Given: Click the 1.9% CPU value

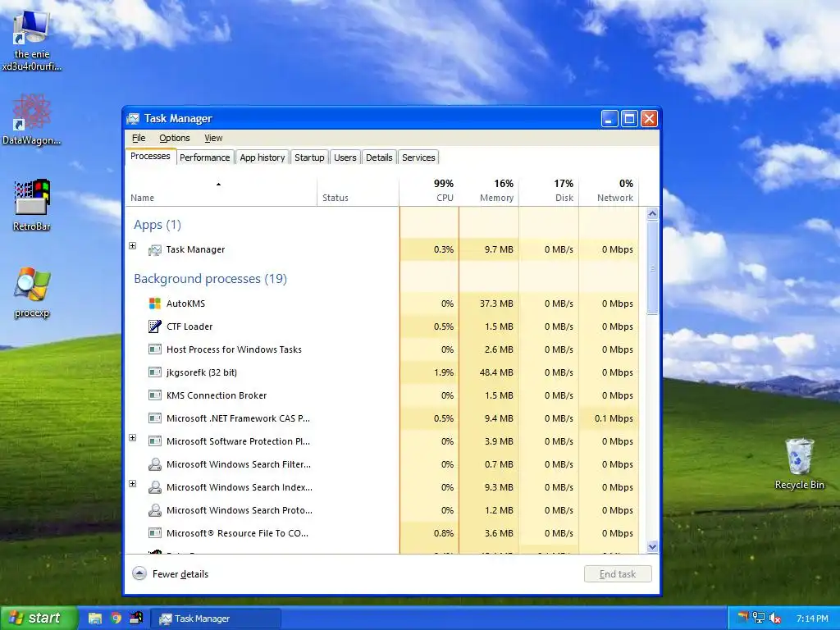Looking at the screenshot, I should [x=444, y=372].
